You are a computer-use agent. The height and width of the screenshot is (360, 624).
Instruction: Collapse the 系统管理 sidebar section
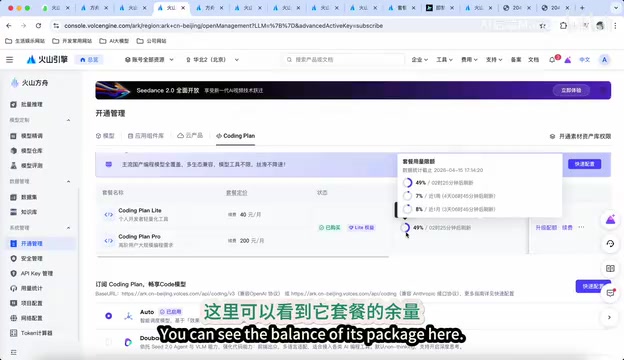[x=68, y=228]
